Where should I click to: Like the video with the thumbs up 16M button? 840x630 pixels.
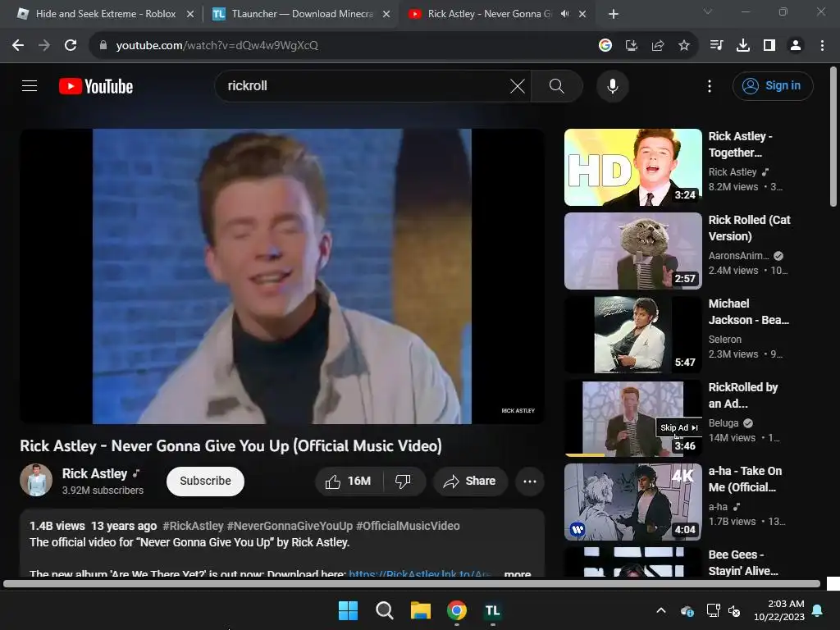click(x=349, y=481)
